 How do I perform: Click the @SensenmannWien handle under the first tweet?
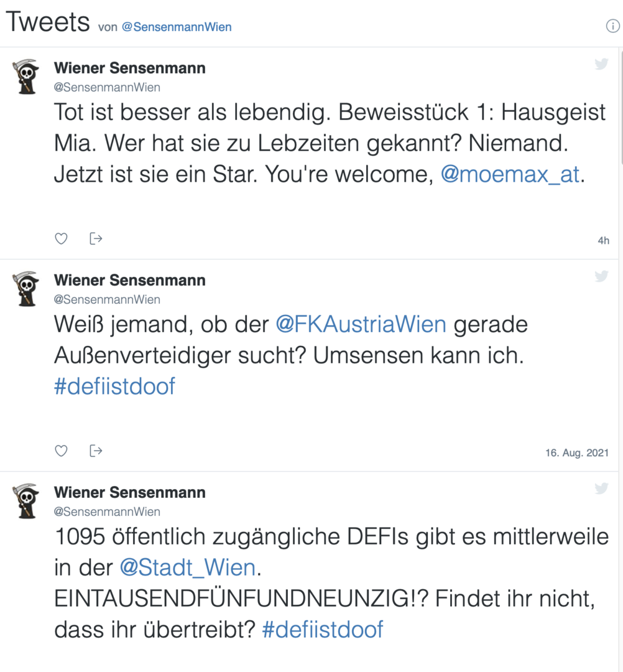[x=107, y=87]
